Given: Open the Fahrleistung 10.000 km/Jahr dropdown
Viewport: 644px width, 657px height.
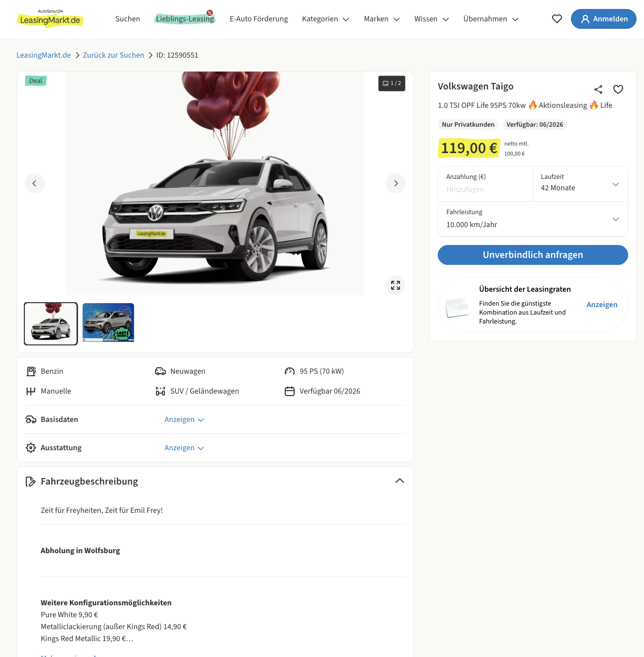Looking at the screenshot, I should tap(533, 219).
